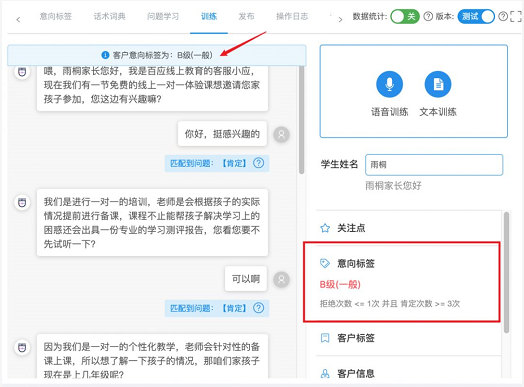Screen dimensions: 524x387
Task: Toggle the 数据统计 switch
Action: click(x=405, y=16)
